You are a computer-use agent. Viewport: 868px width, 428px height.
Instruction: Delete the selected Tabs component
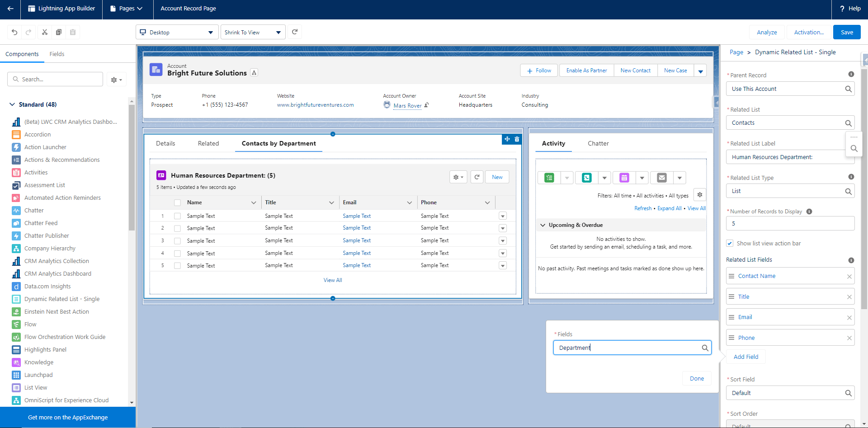(517, 139)
